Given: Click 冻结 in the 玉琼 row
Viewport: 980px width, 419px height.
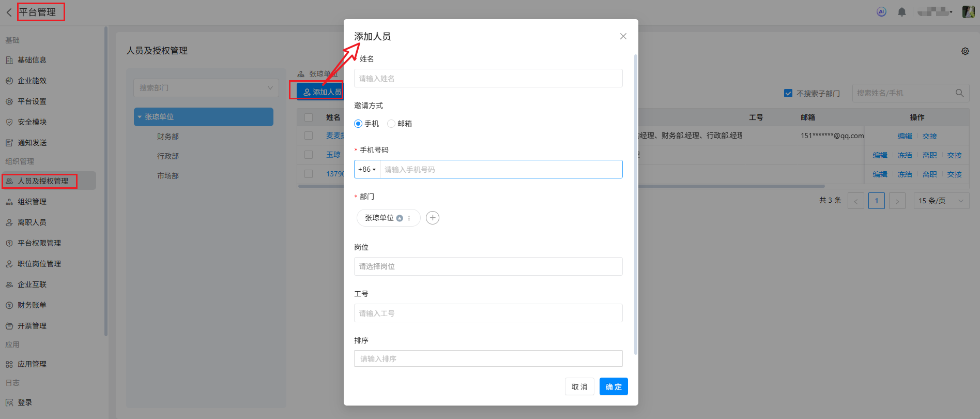Looking at the screenshot, I should pos(905,155).
